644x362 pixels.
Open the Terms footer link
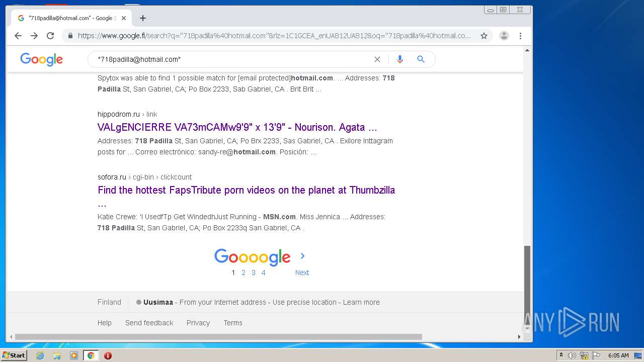tap(233, 323)
